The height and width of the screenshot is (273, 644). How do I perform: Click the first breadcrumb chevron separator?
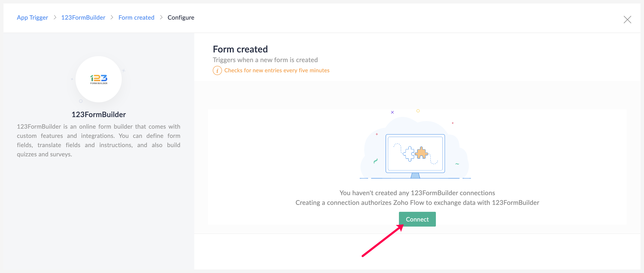point(55,18)
